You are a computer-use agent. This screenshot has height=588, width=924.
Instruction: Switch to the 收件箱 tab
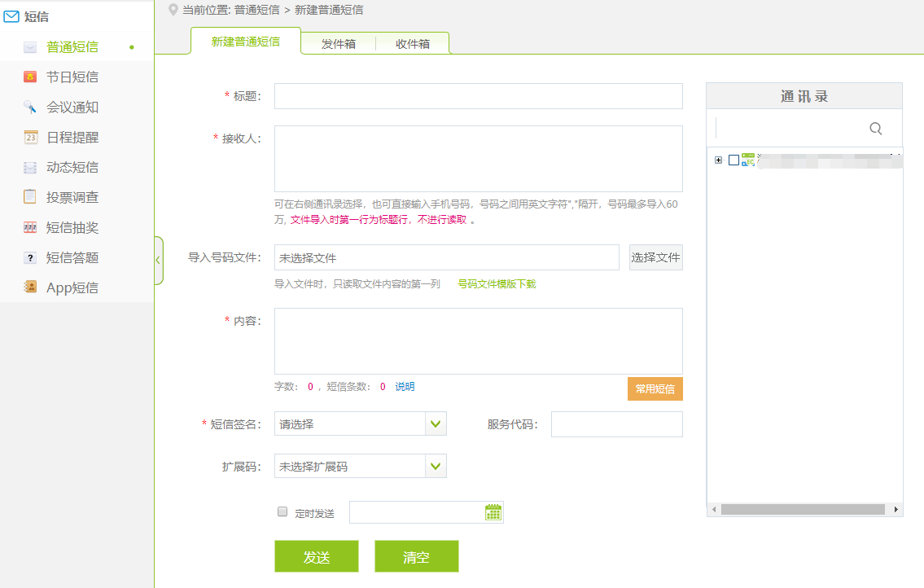click(413, 44)
